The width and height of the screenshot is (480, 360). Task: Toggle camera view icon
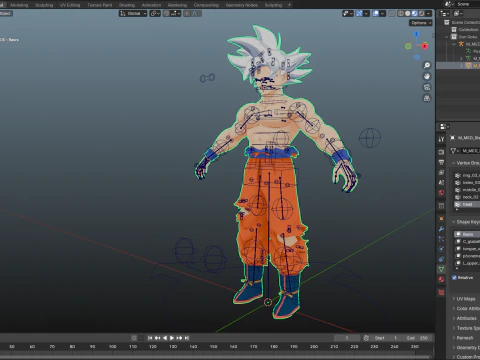click(x=427, y=87)
